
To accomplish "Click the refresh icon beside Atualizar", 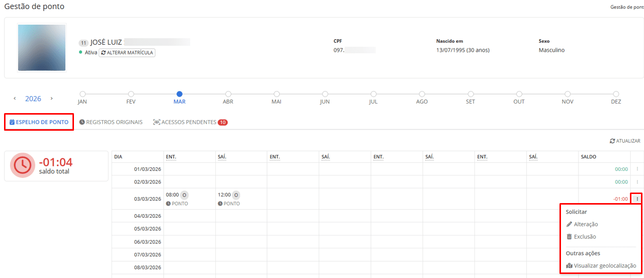I will click(612, 141).
